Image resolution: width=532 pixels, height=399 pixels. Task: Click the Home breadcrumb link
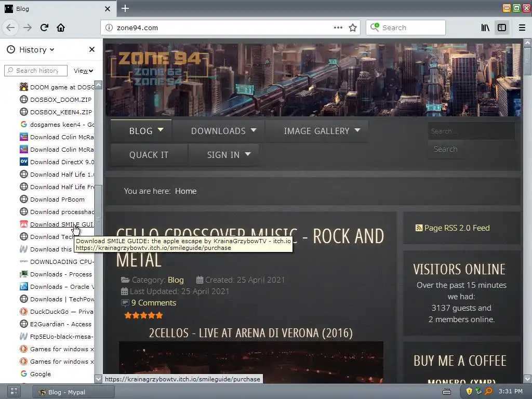point(186,191)
